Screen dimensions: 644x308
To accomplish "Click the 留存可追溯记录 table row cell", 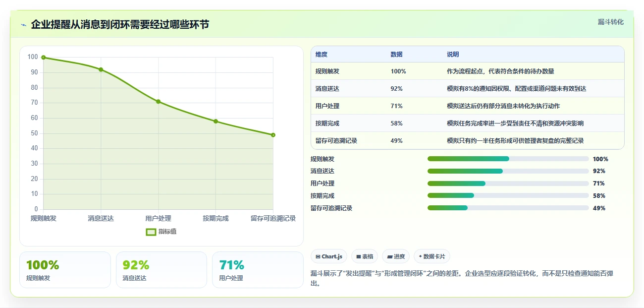I will pos(336,141).
